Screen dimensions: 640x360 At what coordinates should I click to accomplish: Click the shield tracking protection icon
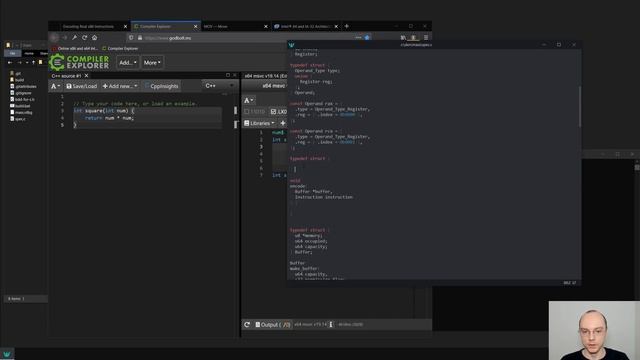tap(131, 38)
